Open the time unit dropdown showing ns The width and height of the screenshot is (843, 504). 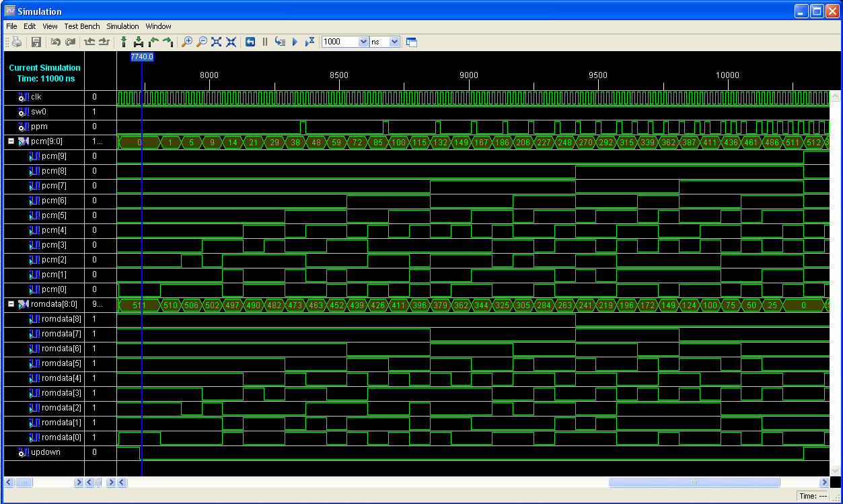coord(394,42)
